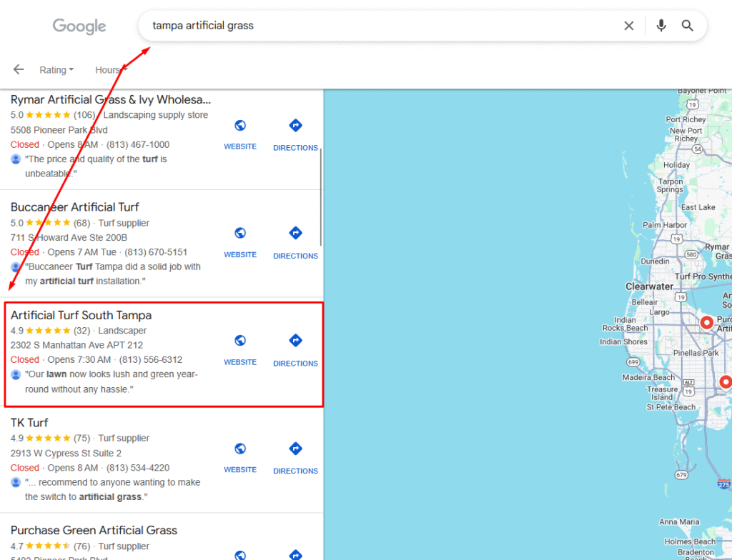Click review "The price and quality of the turf"
This screenshot has width=732, height=560.
click(x=96, y=166)
